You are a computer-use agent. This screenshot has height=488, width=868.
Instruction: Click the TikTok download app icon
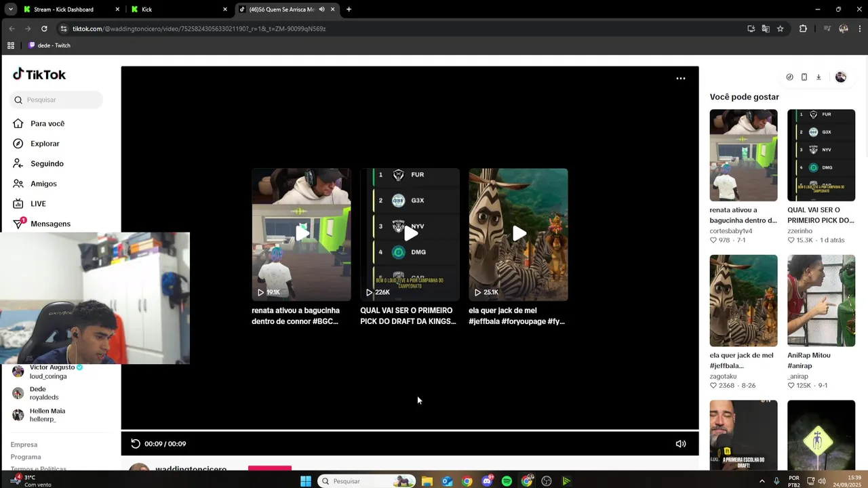coord(818,77)
